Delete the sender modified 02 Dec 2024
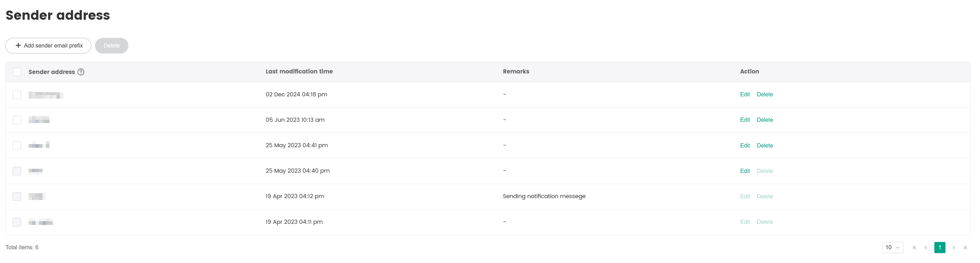This screenshot has height=263, width=980. (764, 95)
